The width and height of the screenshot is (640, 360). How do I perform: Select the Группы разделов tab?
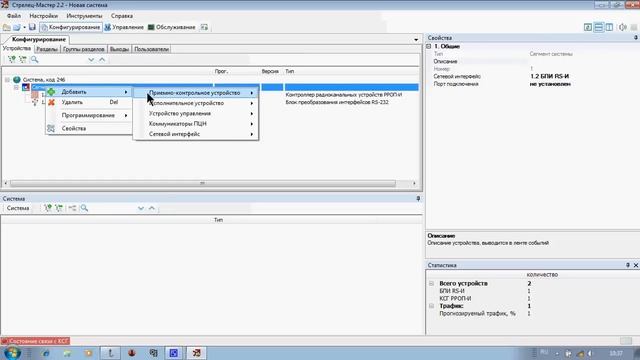pyautogui.click(x=84, y=49)
